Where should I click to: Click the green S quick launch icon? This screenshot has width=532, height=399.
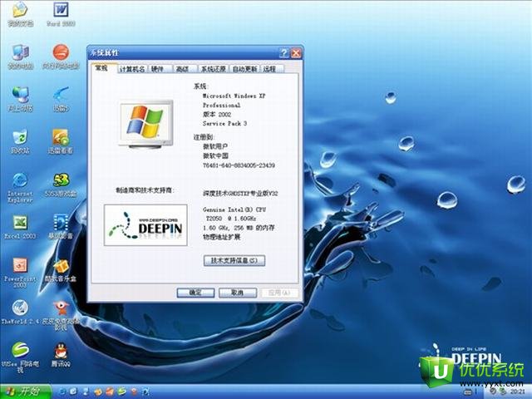[121, 392]
